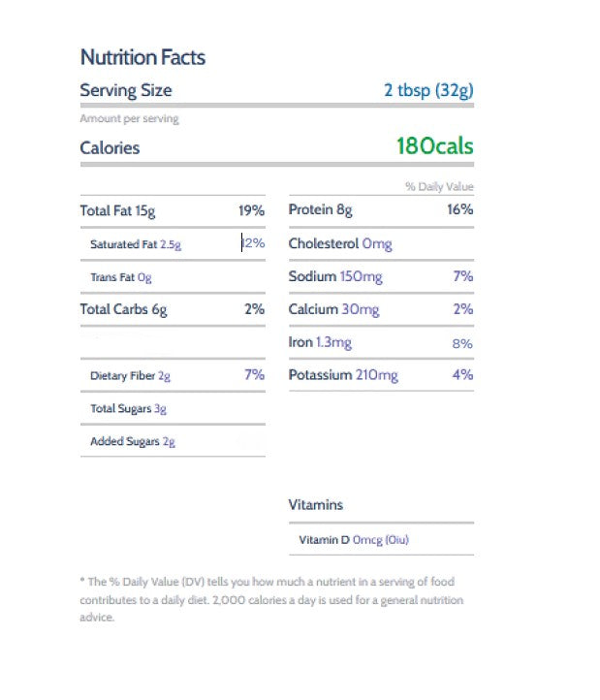This screenshot has width=600, height=700.
Task: Click the Iron 1.3mg value
Action: 333,343
